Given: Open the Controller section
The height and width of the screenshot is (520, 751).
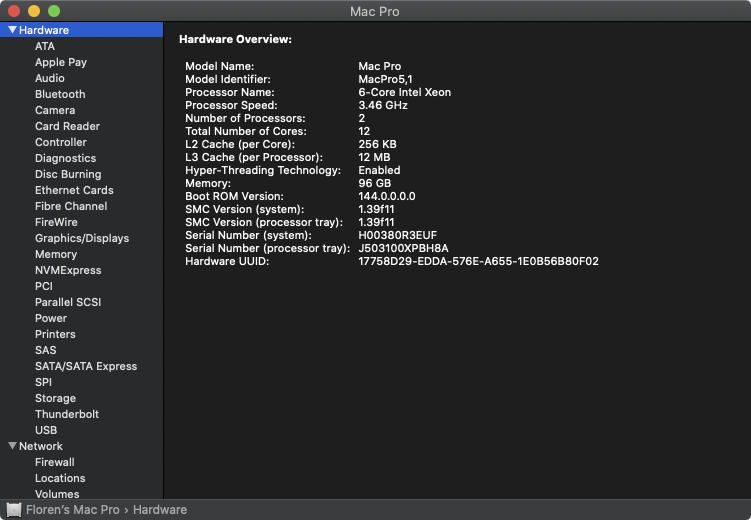Looking at the screenshot, I should 61,142.
